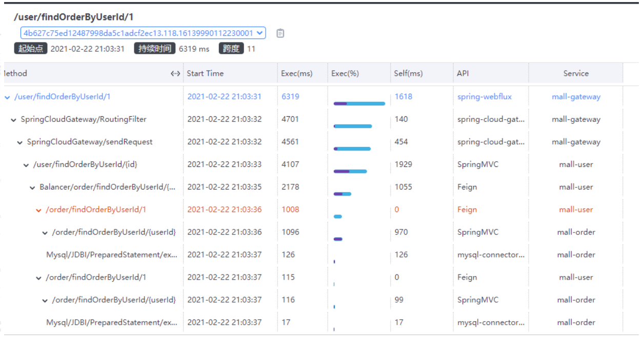Select the Balancer/order/findOrderByUserId span name

click(x=108, y=187)
